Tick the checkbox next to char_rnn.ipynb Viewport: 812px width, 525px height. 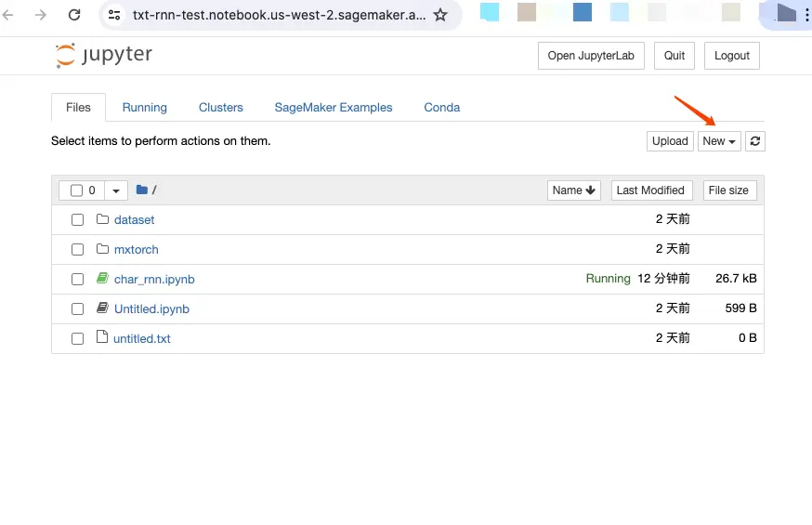click(78, 280)
